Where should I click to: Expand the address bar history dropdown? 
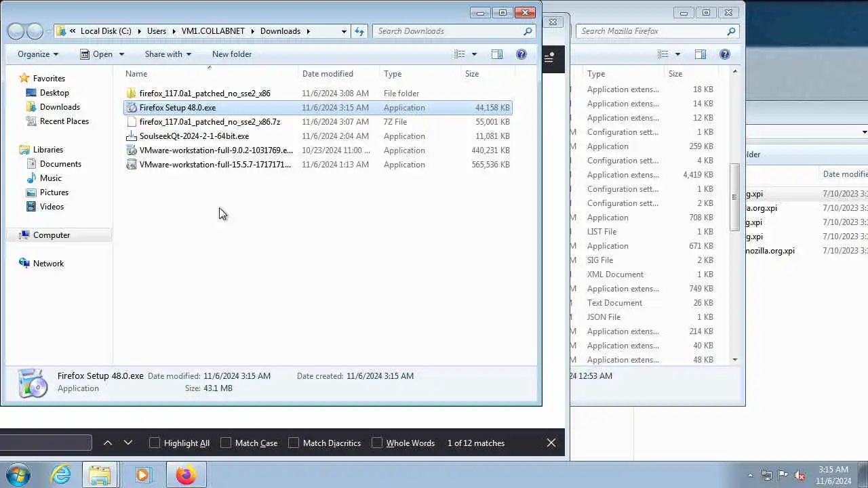coord(344,31)
